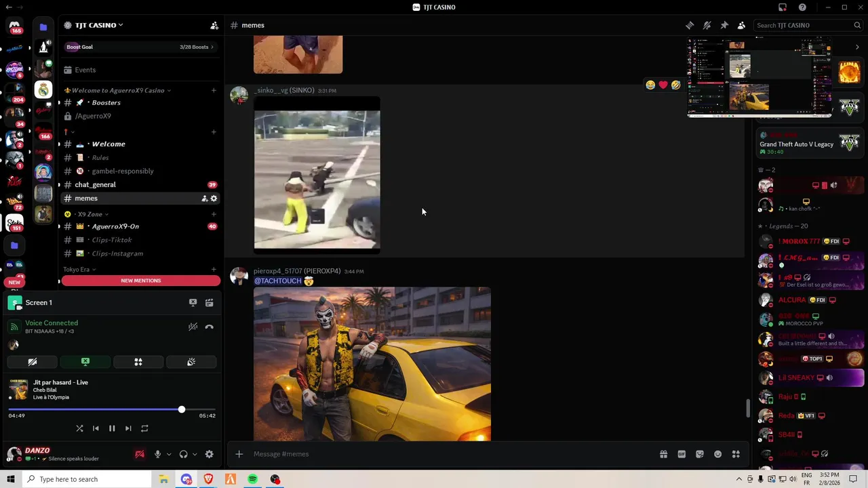
Task: Open the DANZO user profile
Action: [x=53, y=454]
